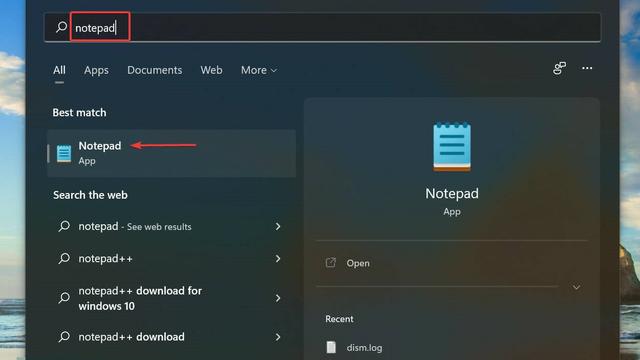
Task: Expand more actions chevron below Open
Action: click(576, 287)
